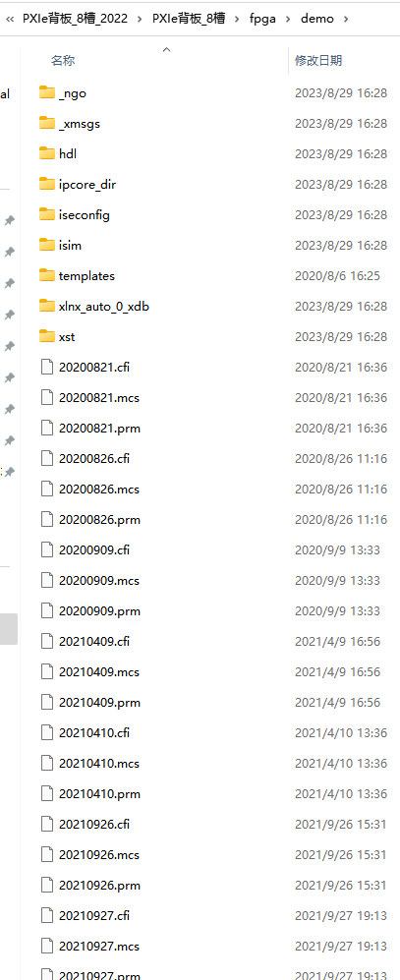Select the iseconfig folder icon
Viewport: 400px width, 980px height.
(47, 215)
